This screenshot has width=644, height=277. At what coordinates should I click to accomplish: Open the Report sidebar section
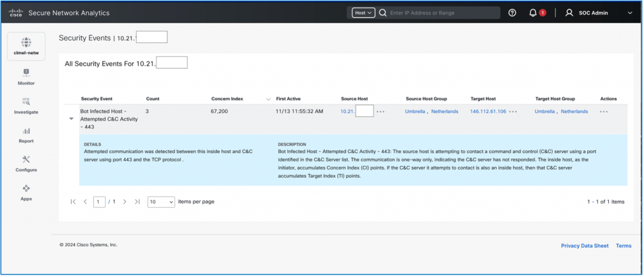click(26, 134)
